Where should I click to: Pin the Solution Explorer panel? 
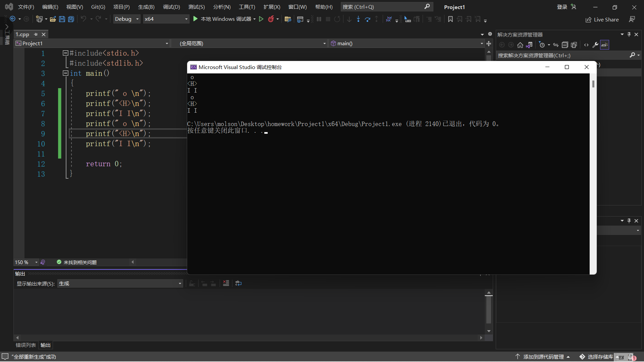(x=629, y=35)
